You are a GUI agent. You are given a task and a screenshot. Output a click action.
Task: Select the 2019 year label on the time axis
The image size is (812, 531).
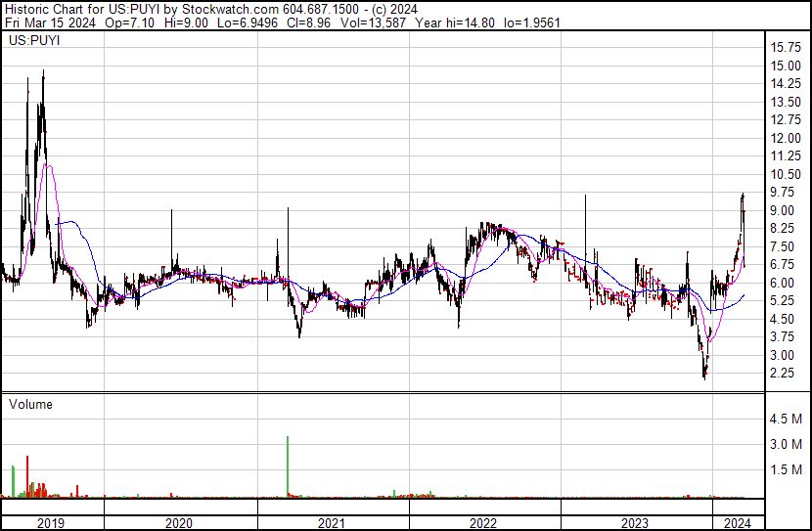pos(51,523)
